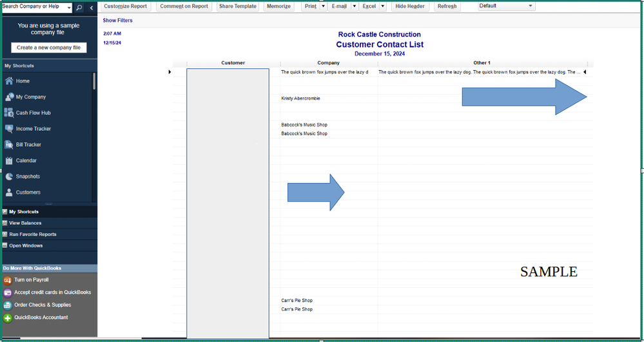Click the Show Filters link
The width and height of the screenshot is (644, 342).
click(117, 20)
